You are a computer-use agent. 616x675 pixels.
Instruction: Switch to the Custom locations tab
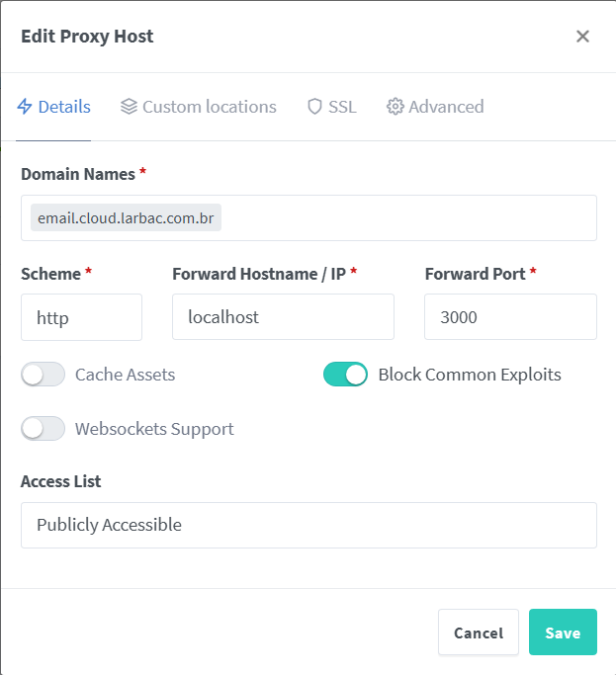209,107
